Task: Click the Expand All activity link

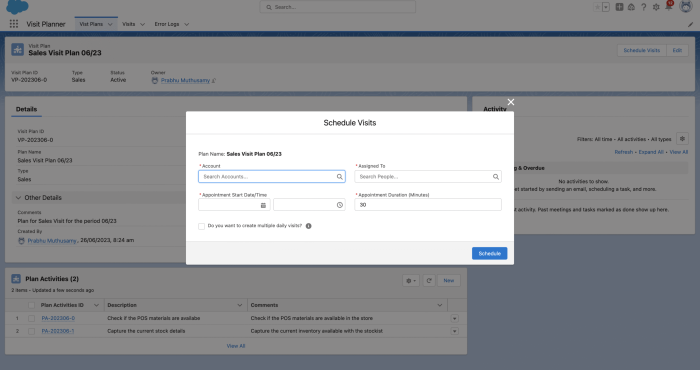Action: pyautogui.click(x=651, y=152)
